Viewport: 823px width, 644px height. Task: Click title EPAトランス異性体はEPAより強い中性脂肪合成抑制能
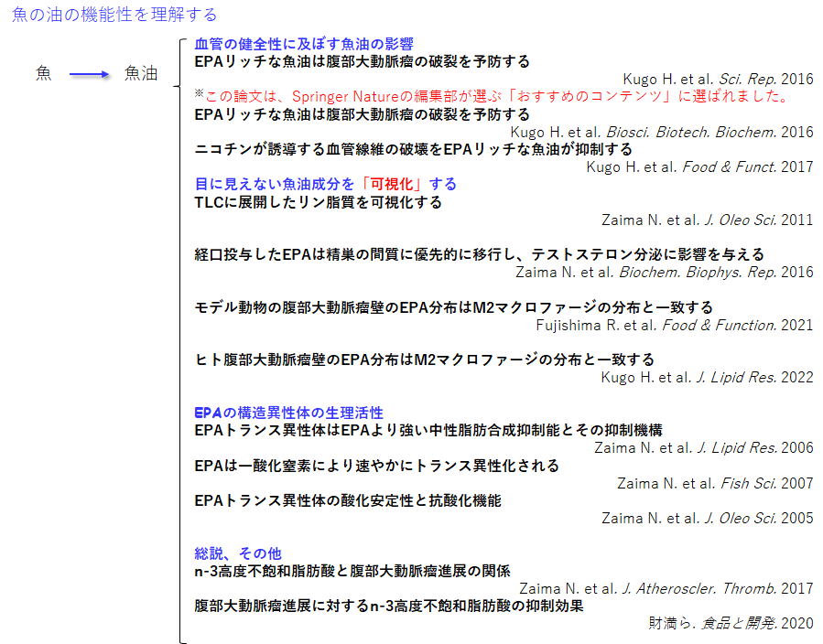click(428, 431)
